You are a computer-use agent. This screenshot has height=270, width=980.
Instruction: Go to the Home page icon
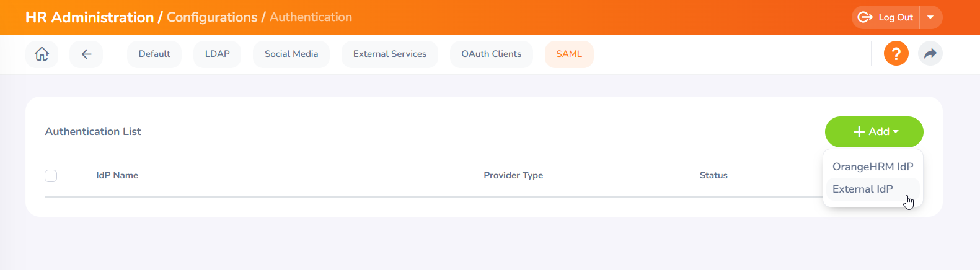[42, 54]
